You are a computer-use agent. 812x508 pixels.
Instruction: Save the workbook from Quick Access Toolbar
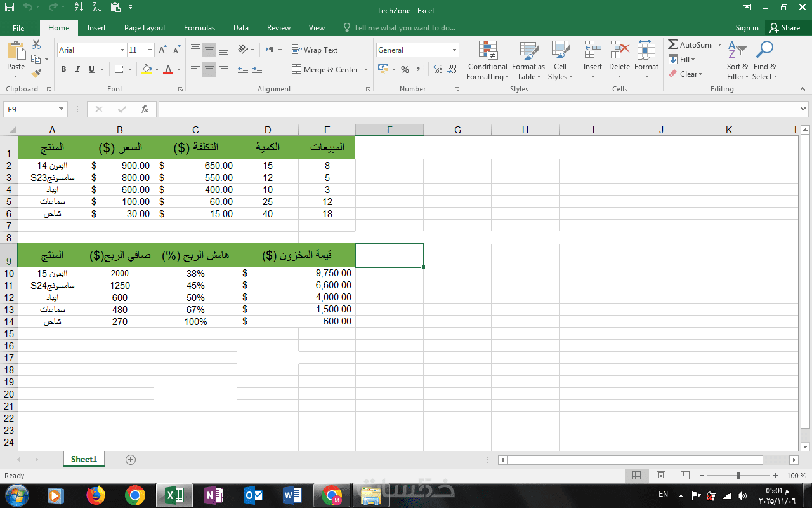pos(10,7)
